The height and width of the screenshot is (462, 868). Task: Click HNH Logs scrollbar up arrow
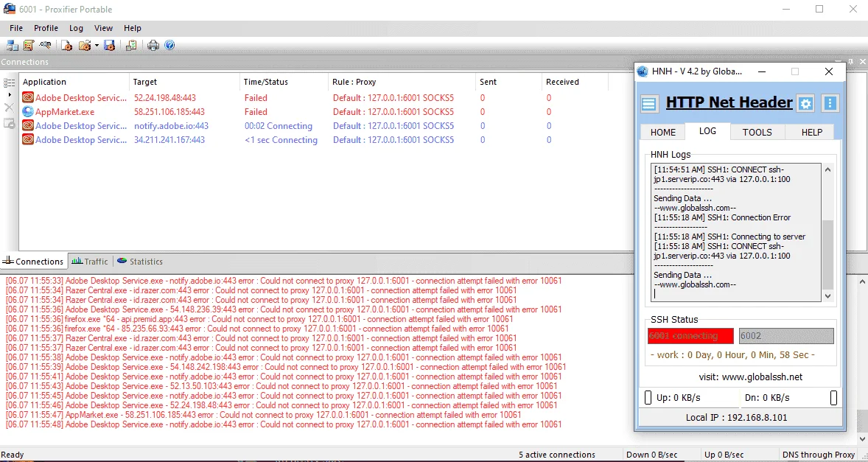tap(827, 170)
